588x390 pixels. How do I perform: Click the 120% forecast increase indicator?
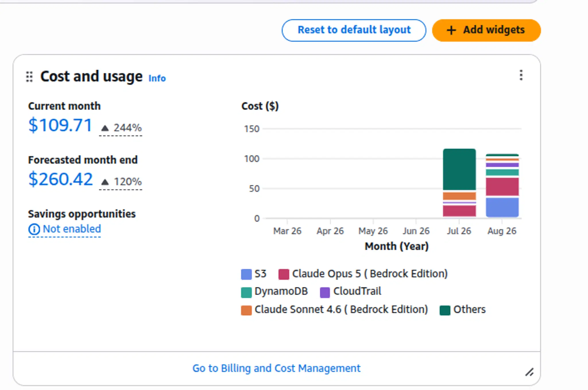pos(121,182)
